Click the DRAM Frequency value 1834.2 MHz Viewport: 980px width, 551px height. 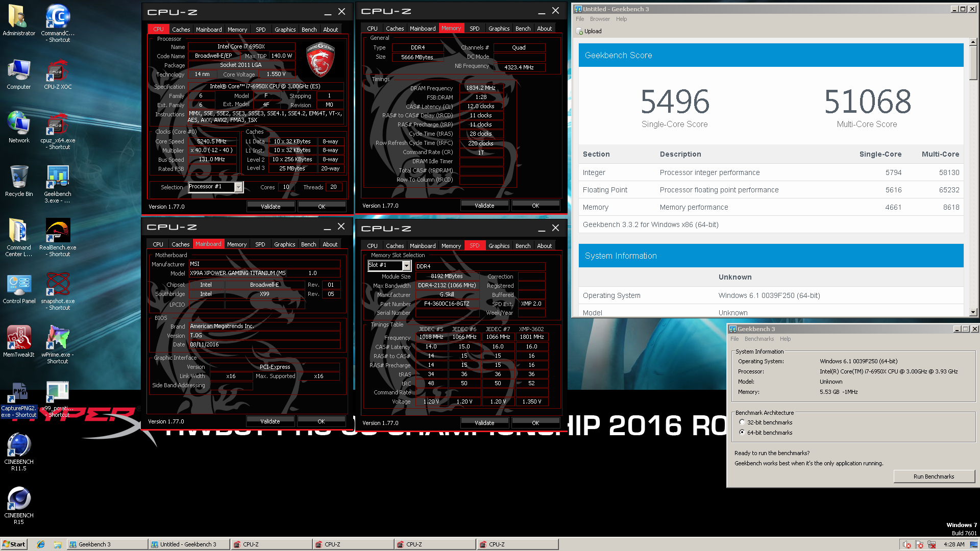click(481, 88)
